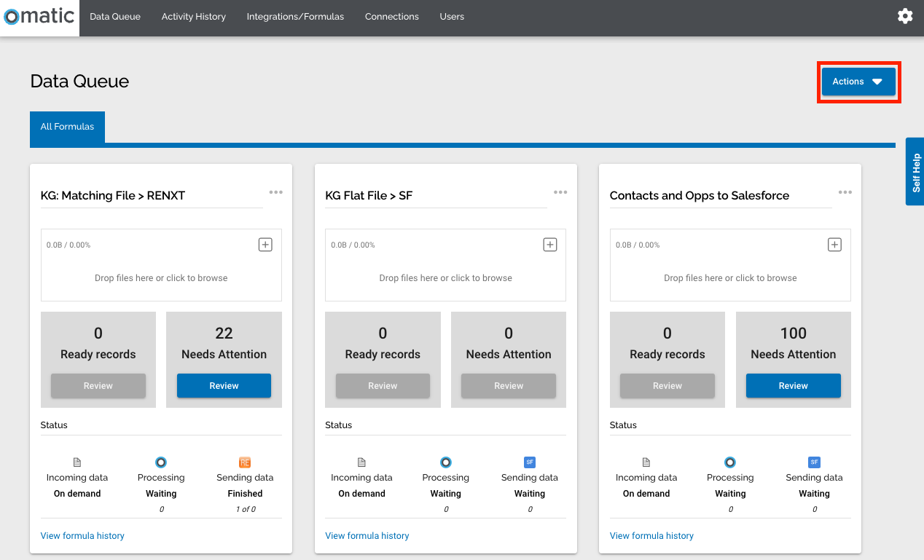The image size is (924, 560).
Task: Click the plus upload icon on Contacts and Opps card
Action: coord(834,244)
